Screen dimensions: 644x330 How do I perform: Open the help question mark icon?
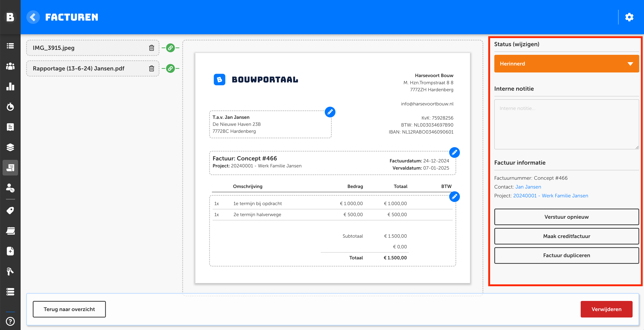pos(10,321)
